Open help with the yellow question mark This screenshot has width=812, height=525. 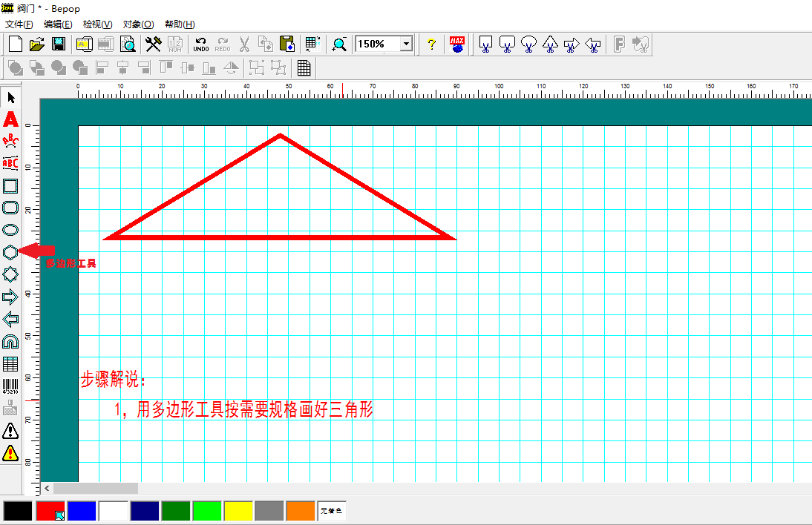(x=431, y=44)
